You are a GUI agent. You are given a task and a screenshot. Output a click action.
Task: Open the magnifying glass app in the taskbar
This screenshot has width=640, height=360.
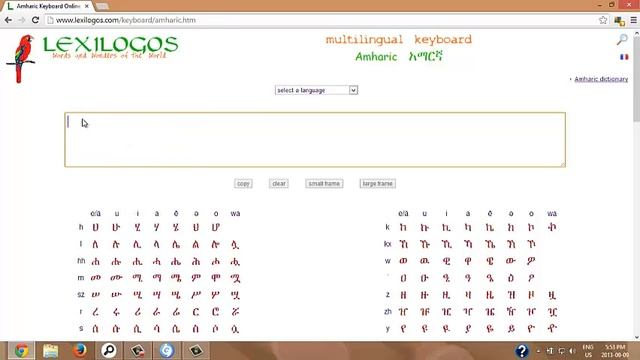pos(109,351)
